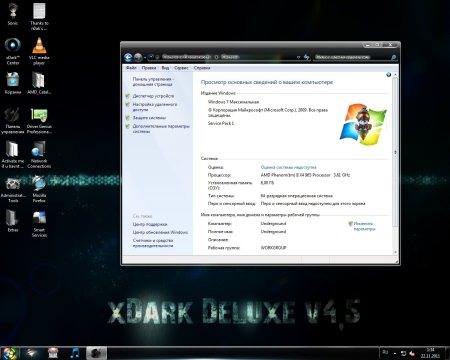Screen dimensions: 450x360
Task: Select the AMD Phenom processor value
Action: point(305,175)
